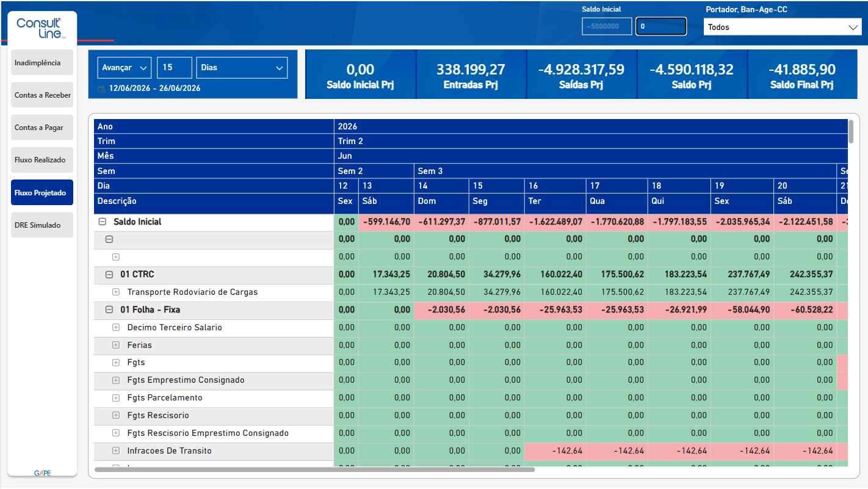Switch to Contas a Receber page
Image resolution: width=868 pixels, height=489 pixels.
[x=42, y=95]
